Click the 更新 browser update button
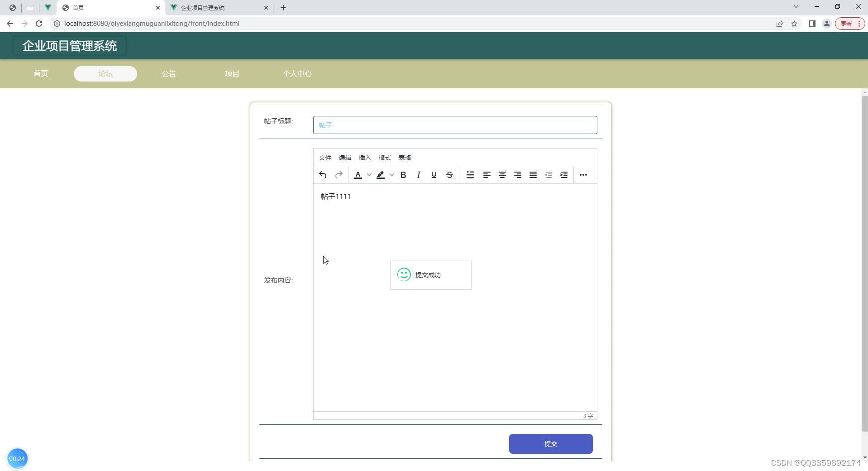Screen dimensions: 868x471 click(850, 24)
